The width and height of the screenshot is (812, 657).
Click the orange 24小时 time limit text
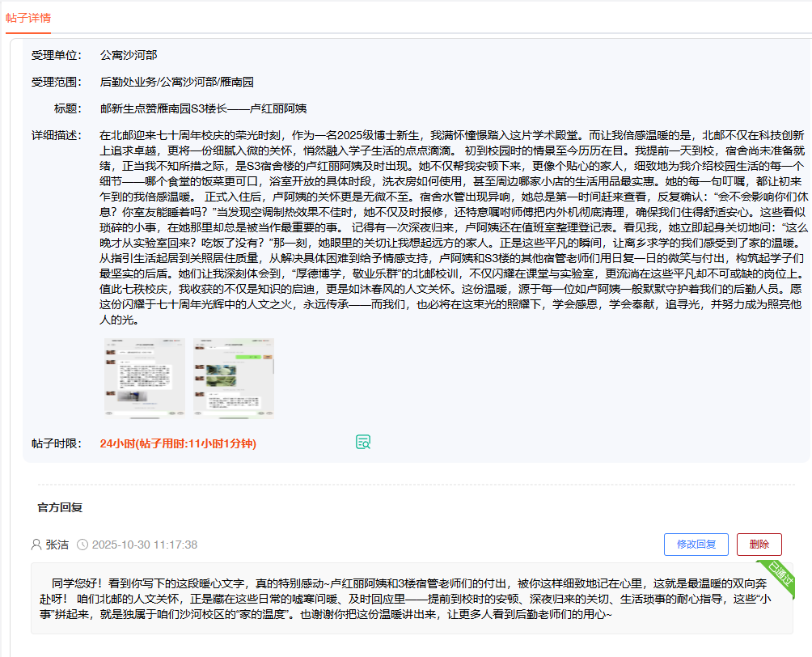click(178, 443)
